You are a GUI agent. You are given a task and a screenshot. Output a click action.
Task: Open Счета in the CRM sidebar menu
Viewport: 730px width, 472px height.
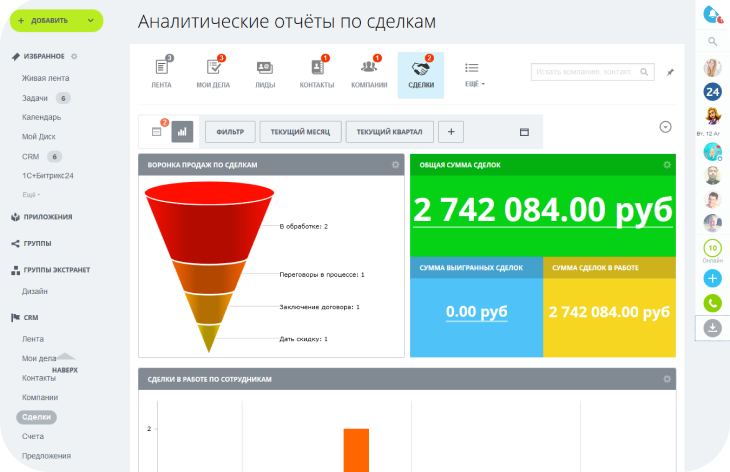(x=33, y=436)
